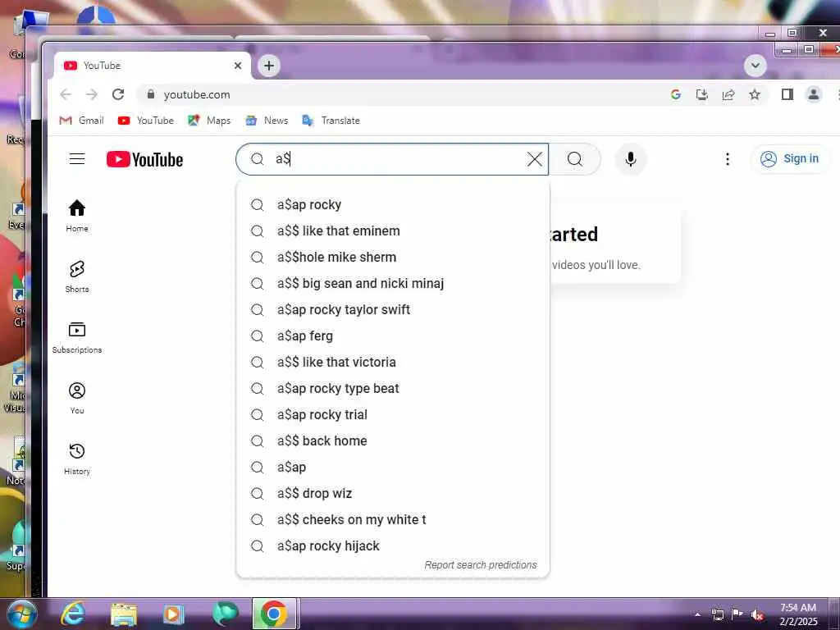Clear the search box with the X icon

(x=534, y=159)
